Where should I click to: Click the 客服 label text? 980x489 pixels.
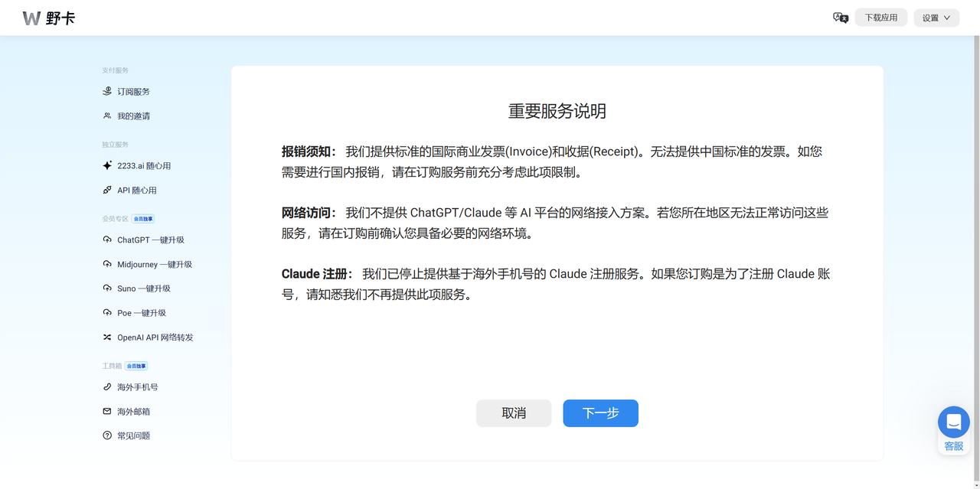coord(954,446)
